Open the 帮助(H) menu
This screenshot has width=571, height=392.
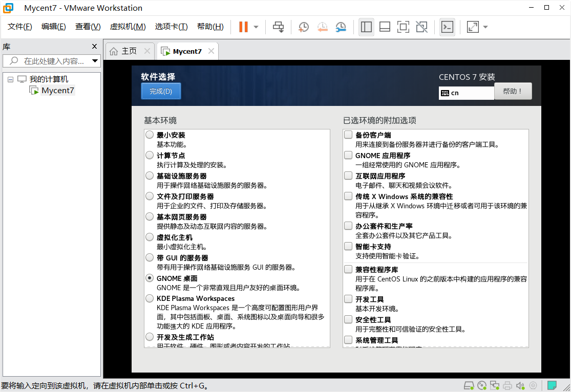click(x=210, y=27)
